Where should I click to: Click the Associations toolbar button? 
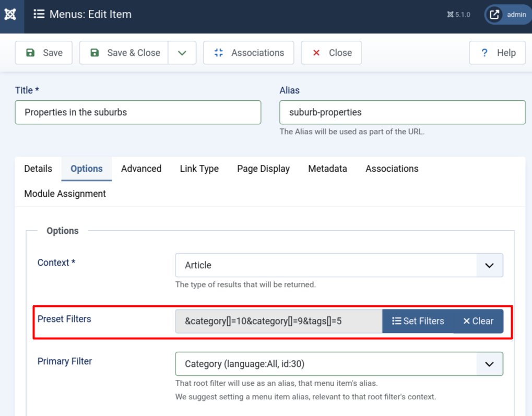pyautogui.click(x=249, y=53)
